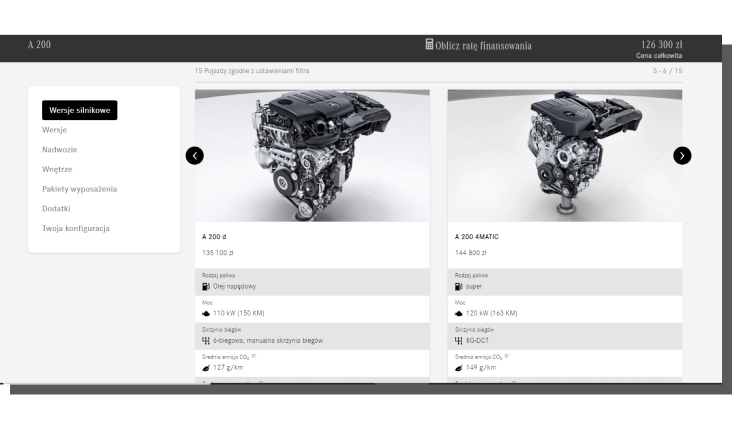Click the 135 100 zł price

pyautogui.click(x=218, y=253)
